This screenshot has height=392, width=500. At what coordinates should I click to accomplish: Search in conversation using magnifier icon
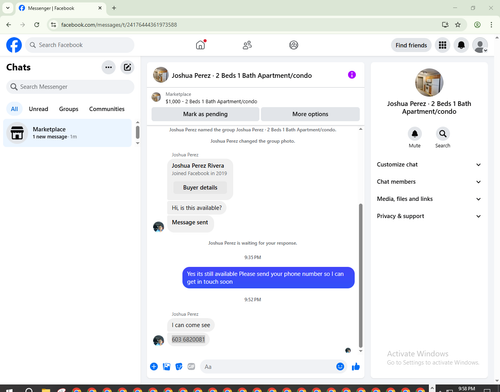[x=443, y=134]
